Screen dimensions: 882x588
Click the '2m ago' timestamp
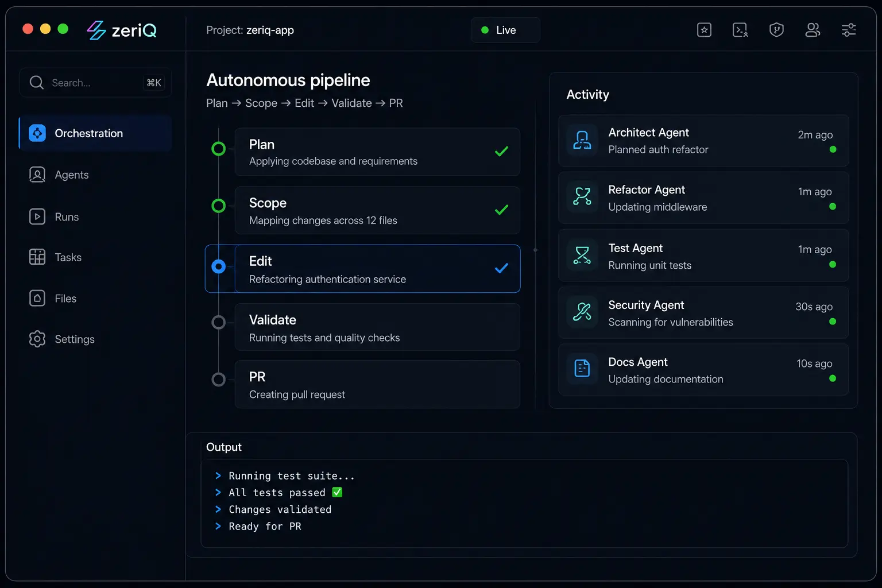(815, 135)
